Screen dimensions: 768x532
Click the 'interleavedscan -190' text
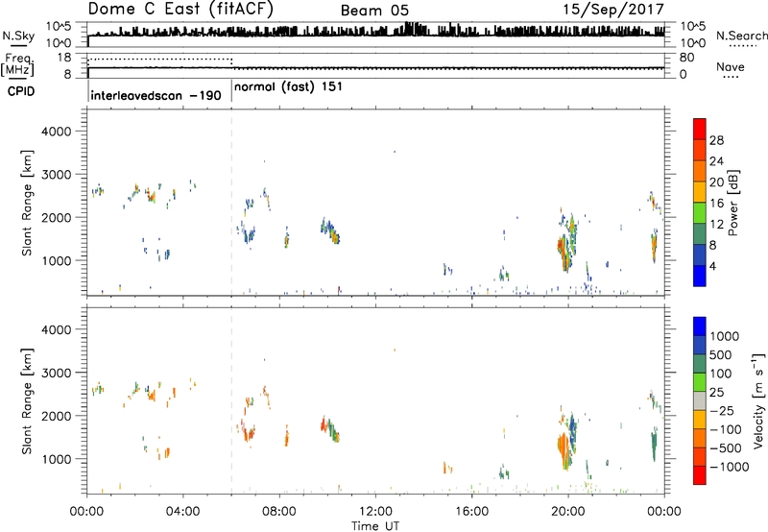coord(156,95)
